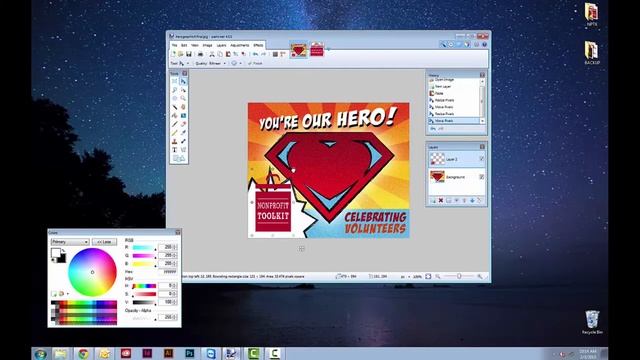Click Add New Layer button
Image resolution: width=640 pixels, height=360 pixels.
(433, 200)
